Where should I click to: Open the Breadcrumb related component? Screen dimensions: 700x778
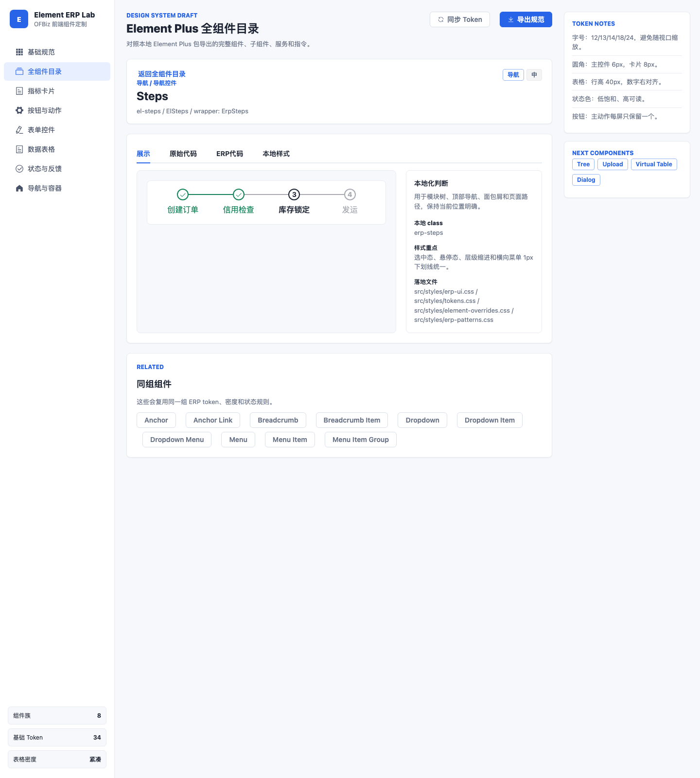(278, 420)
